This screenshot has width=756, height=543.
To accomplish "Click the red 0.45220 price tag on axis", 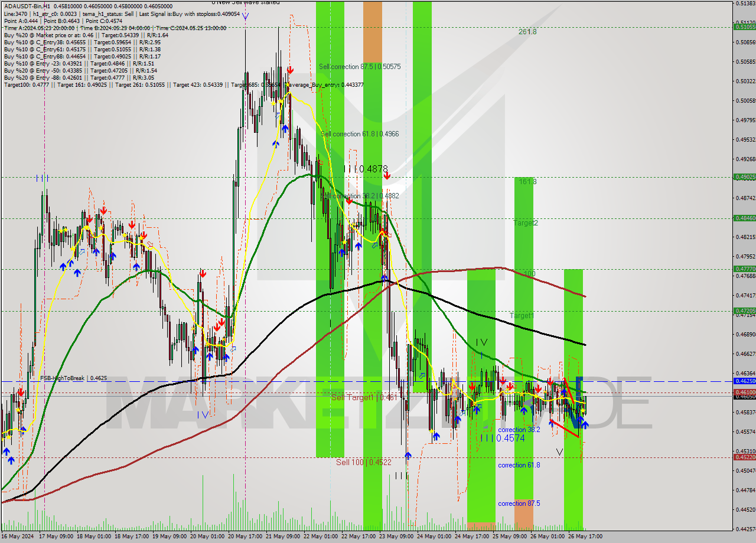I will pos(745,457).
